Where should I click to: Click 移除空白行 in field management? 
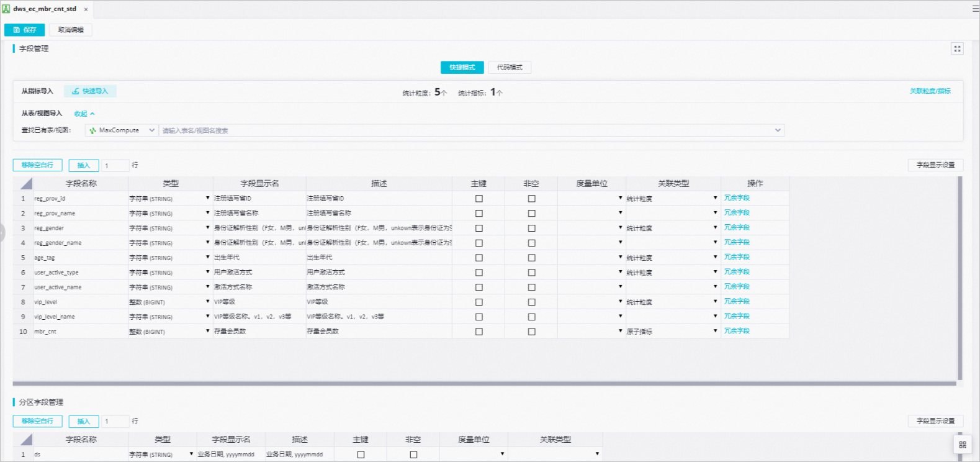(37, 165)
